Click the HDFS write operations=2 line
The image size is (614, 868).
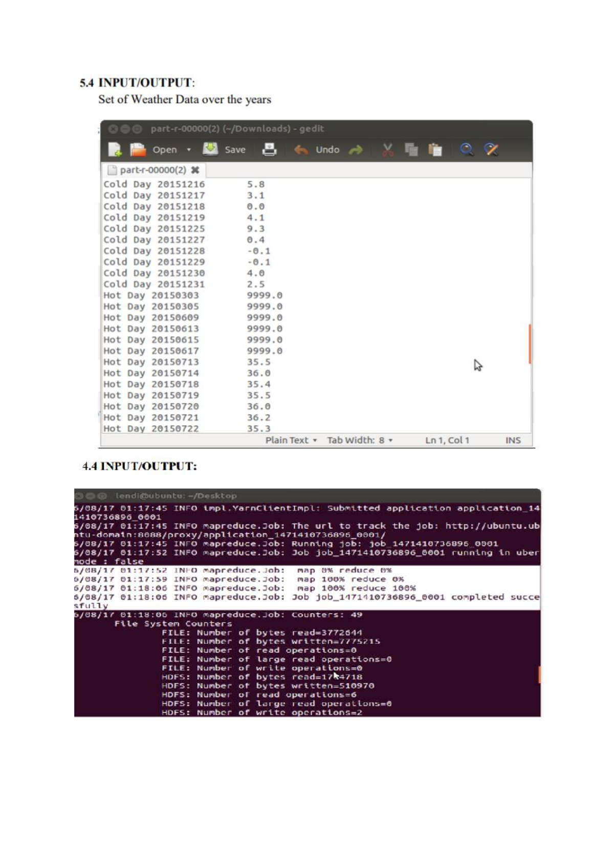point(262,712)
